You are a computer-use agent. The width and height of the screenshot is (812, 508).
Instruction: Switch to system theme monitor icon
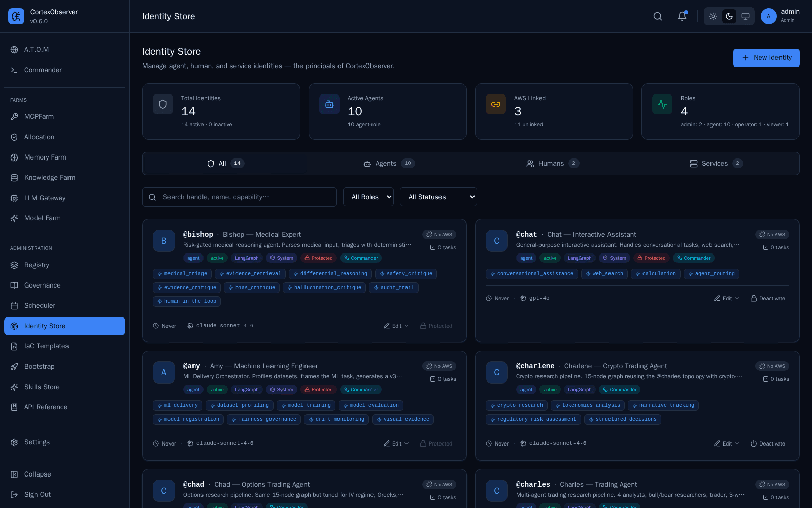[x=746, y=16]
